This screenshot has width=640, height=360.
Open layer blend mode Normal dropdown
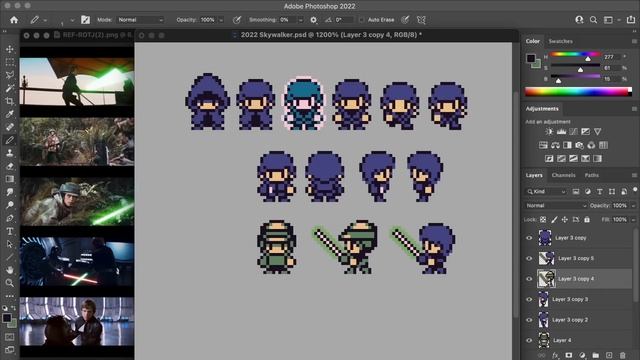pyautogui.click(x=556, y=205)
